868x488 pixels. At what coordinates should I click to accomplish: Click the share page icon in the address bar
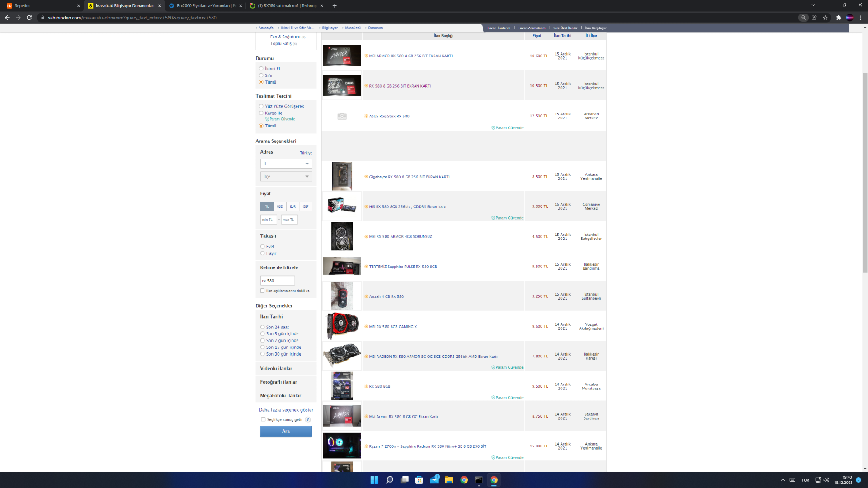814,18
